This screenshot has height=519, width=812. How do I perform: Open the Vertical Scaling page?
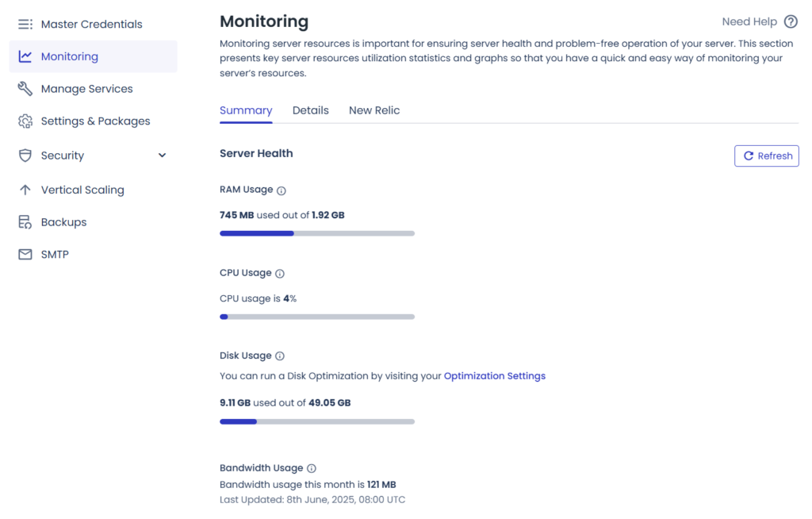(x=94, y=190)
